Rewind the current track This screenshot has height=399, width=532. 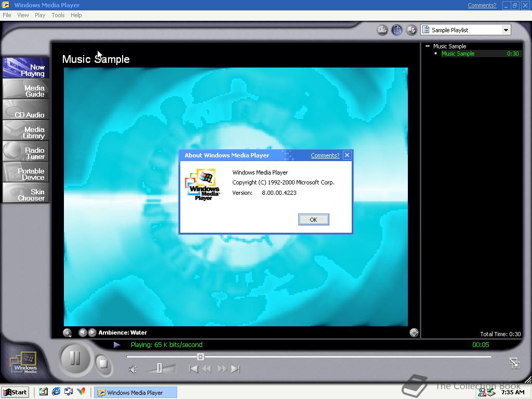click(x=206, y=369)
